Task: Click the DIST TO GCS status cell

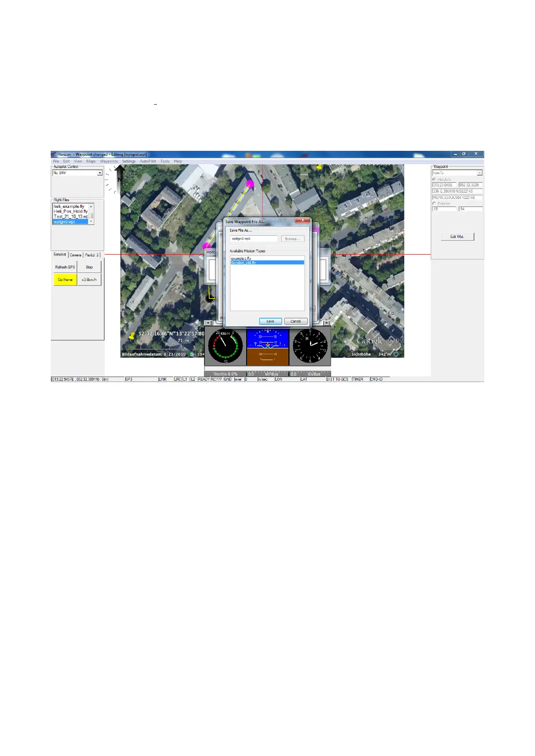Action: click(338, 379)
